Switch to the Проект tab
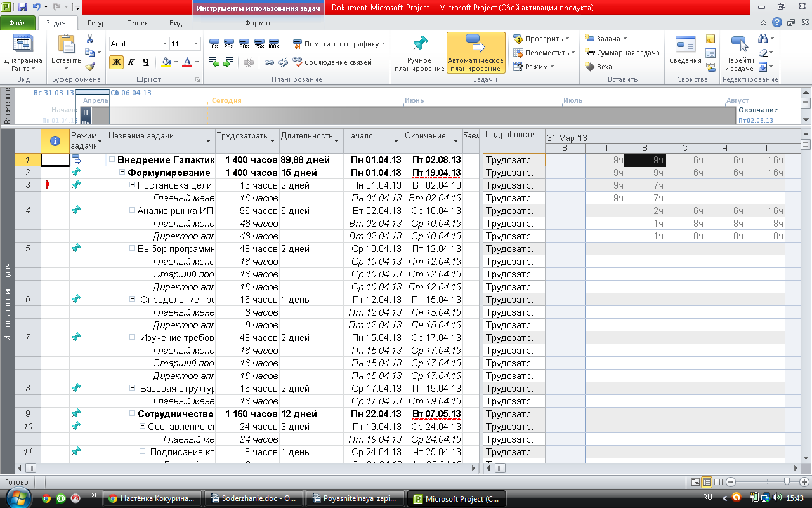 [x=139, y=23]
